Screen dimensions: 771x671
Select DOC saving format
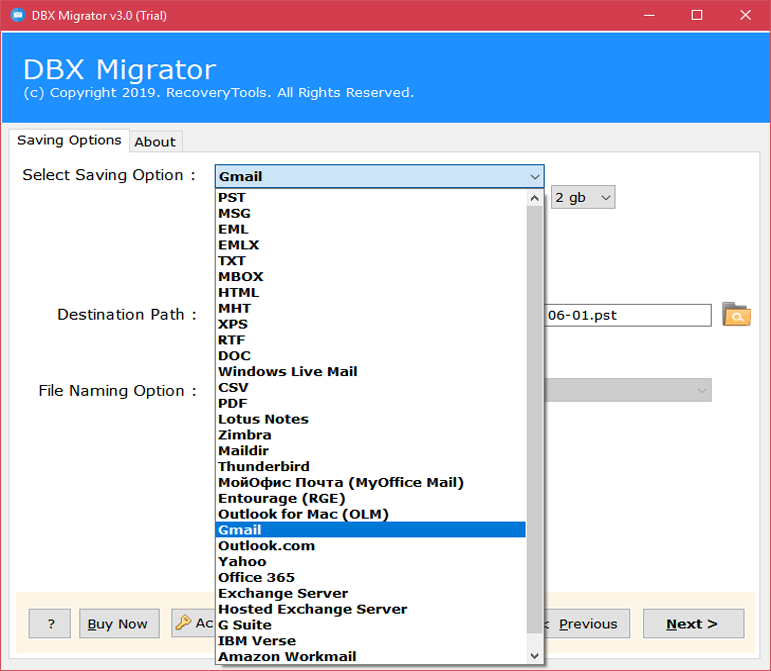371,355
